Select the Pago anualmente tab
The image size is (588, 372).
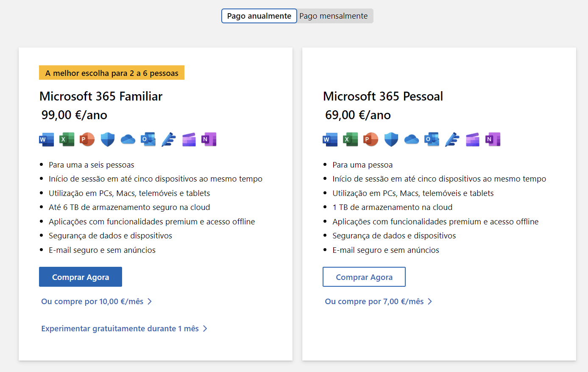(259, 16)
